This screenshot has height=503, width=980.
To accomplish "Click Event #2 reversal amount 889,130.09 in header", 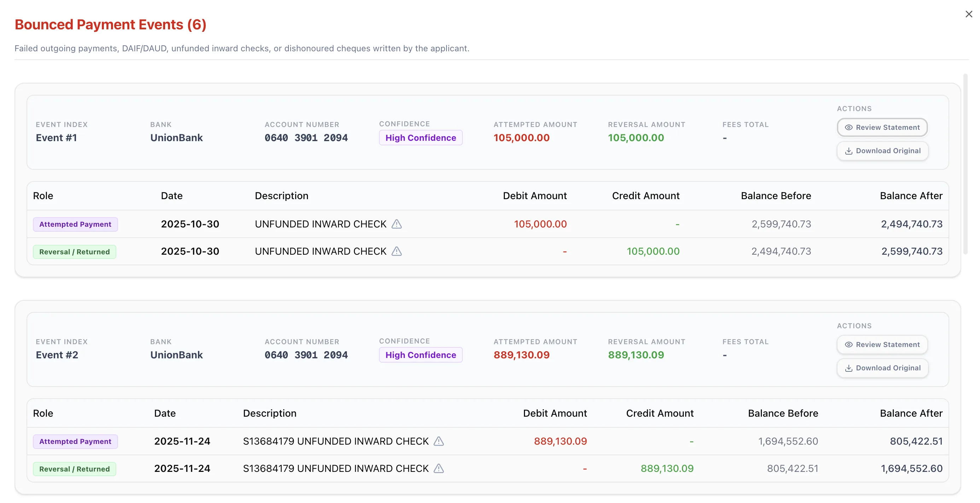I will pyautogui.click(x=636, y=354).
